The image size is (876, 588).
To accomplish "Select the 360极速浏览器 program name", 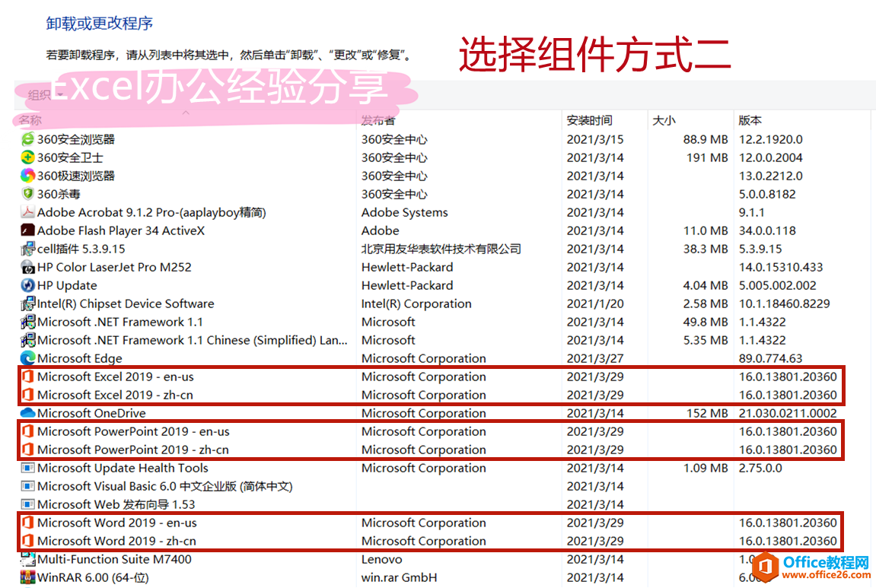I will pos(76,176).
